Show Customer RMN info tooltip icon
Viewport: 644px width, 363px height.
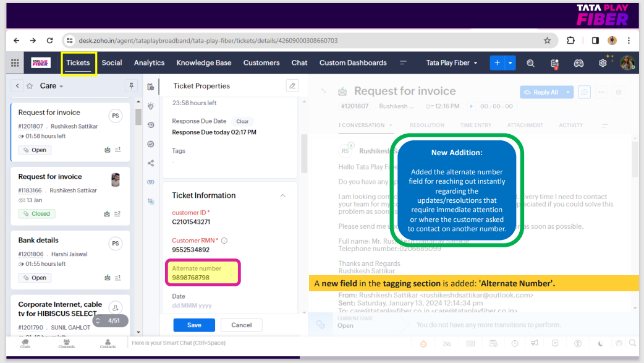pos(224,241)
